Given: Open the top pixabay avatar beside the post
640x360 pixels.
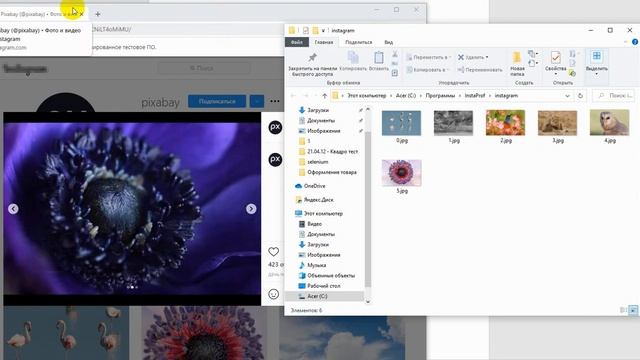Looking at the screenshot, I should pyautogui.click(x=275, y=127).
